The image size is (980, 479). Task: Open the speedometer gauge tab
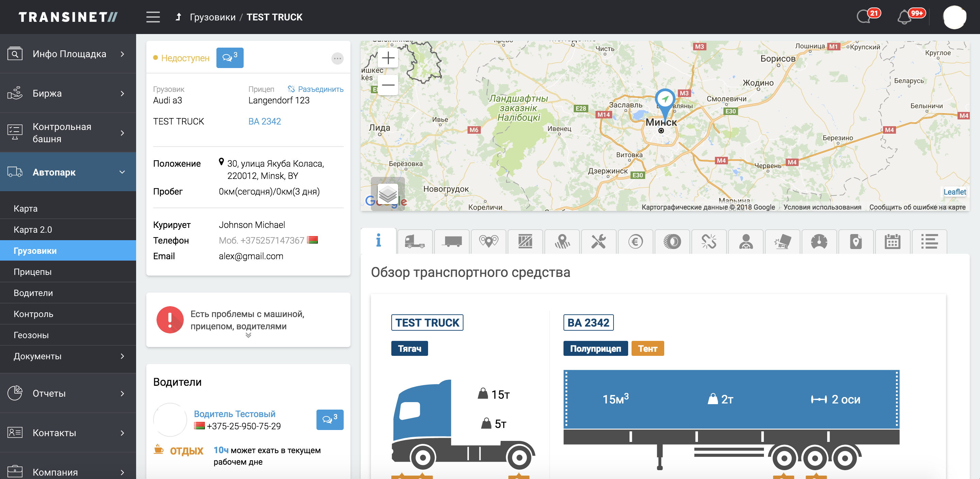coord(819,241)
